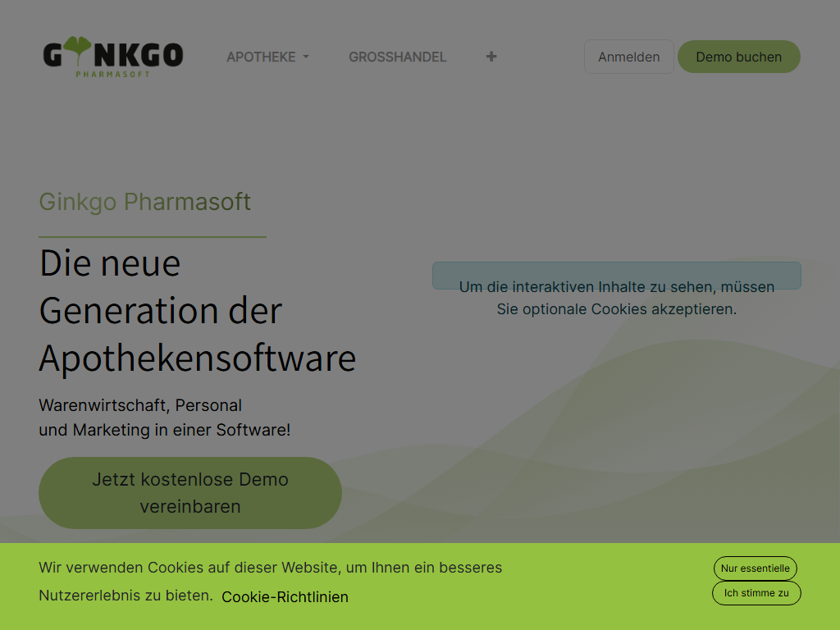Click Demo buchen in the header
The height and width of the screenshot is (630, 840).
[739, 57]
